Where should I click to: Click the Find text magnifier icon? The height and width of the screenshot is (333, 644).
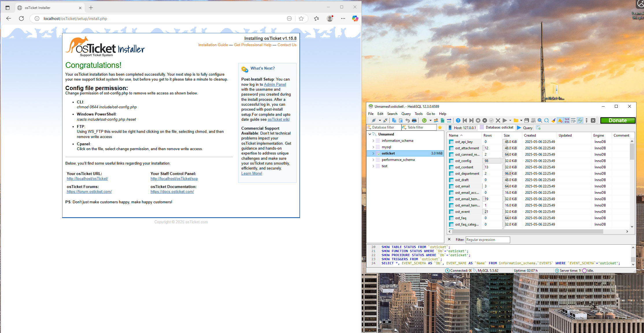point(540,120)
